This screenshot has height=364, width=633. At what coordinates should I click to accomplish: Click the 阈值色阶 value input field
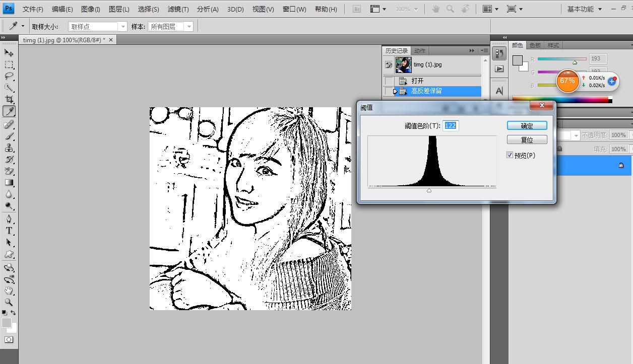pos(451,126)
